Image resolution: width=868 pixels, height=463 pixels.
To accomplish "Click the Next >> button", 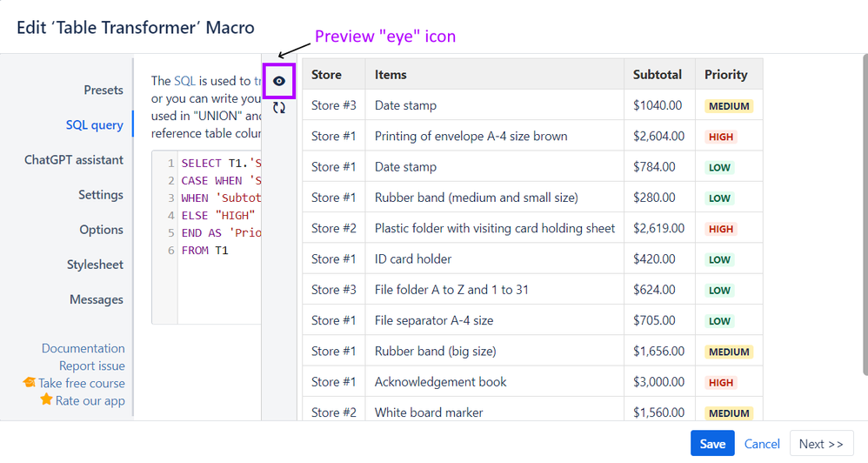I will pos(821,444).
